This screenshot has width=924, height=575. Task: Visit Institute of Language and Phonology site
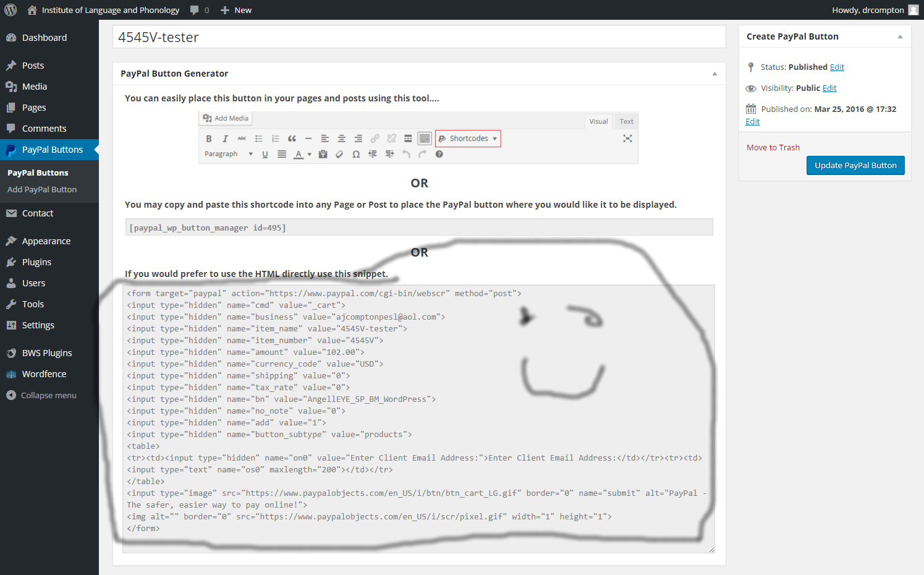tap(104, 10)
